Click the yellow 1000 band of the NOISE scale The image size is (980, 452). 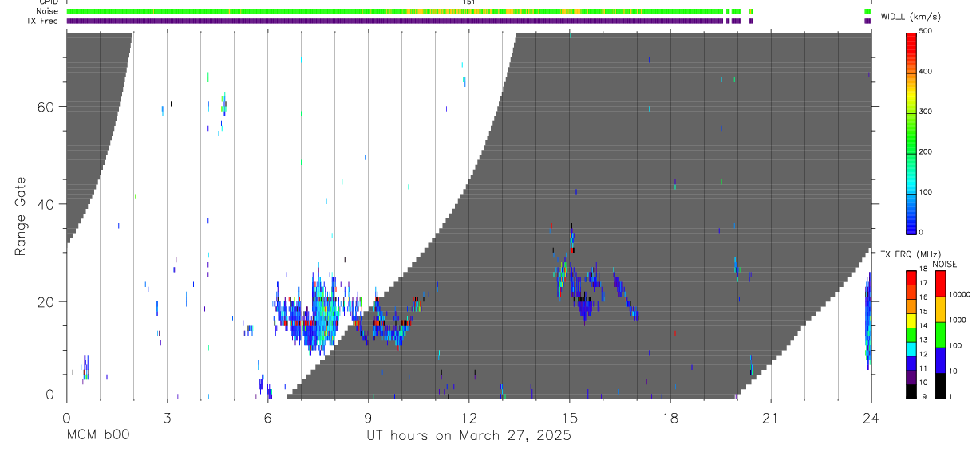tap(940, 309)
